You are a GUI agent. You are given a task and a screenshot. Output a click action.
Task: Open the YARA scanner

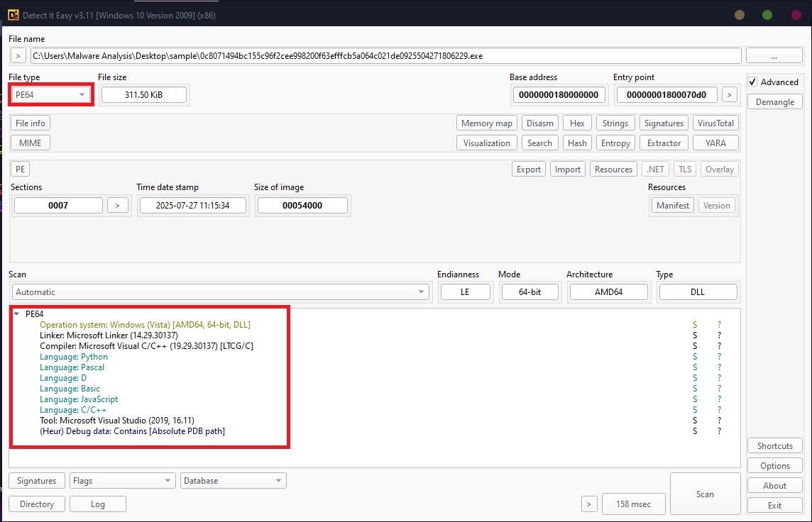pyautogui.click(x=715, y=143)
